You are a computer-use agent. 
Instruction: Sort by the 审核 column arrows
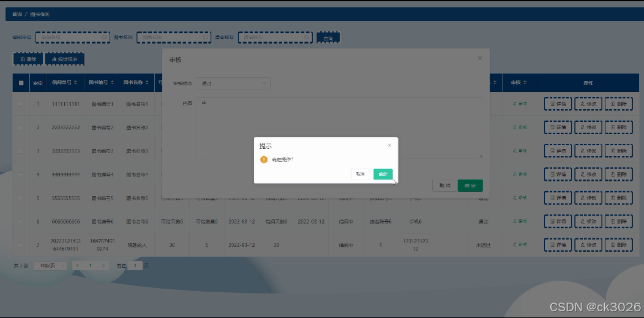pyautogui.click(x=525, y=83)
